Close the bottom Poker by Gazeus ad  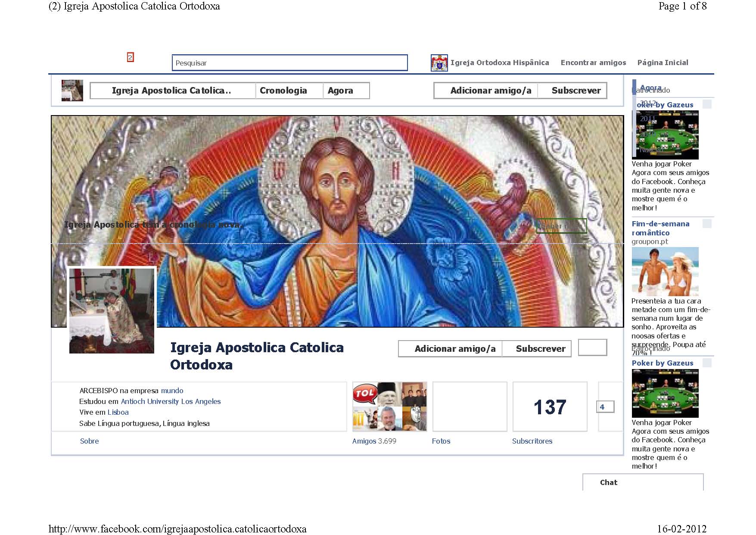tap(707, 363)
